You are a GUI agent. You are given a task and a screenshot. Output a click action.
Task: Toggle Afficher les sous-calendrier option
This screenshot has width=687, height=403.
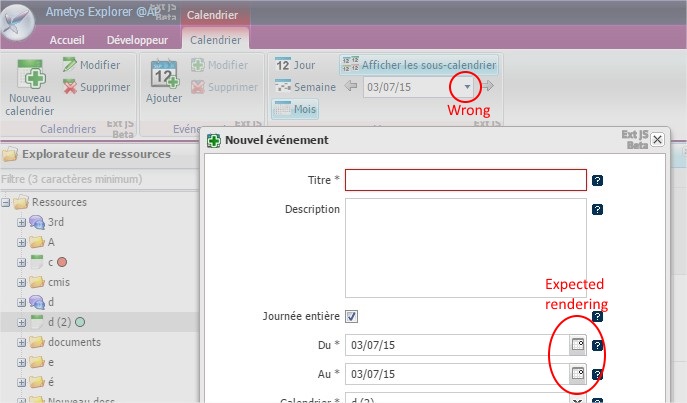419,65
